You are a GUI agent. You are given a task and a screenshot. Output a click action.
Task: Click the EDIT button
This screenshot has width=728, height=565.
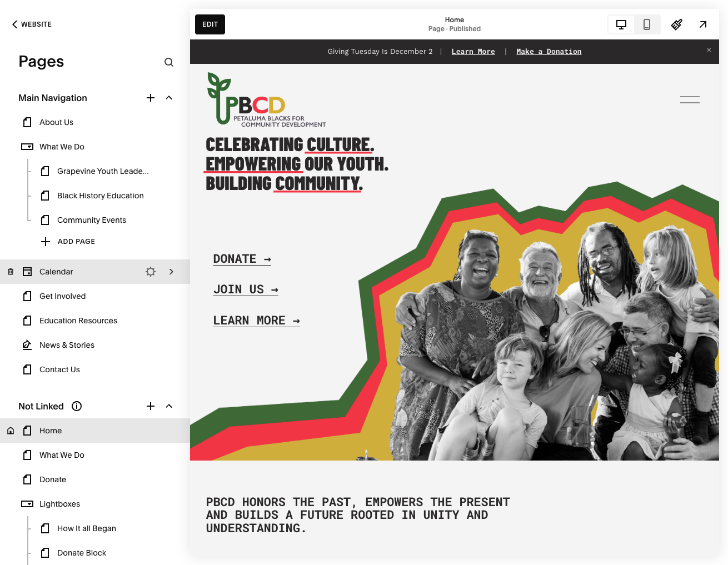(x=210, y=24)
